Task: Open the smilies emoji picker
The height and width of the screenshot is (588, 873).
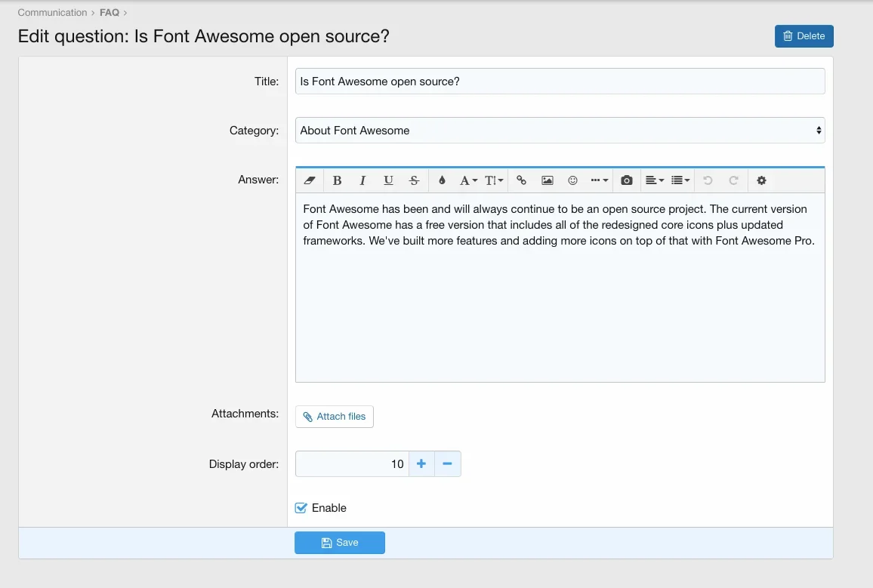Action: 573,180
